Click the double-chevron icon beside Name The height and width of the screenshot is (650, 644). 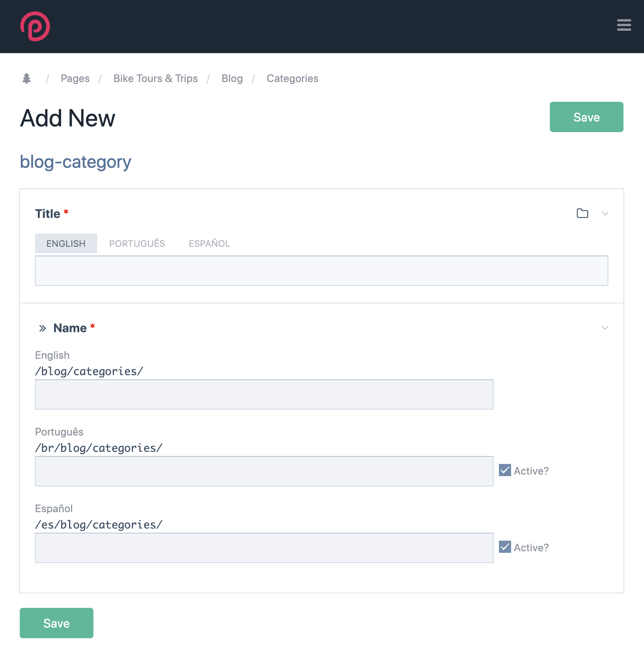pyautogui.click(x=43, y=328)
